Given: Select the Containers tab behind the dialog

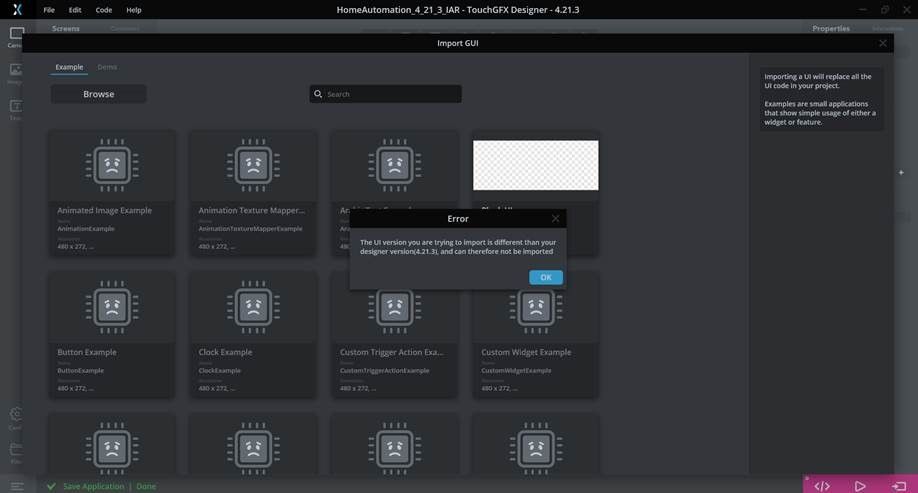Looking at the screenshot, I should pyautogui.click(x=125, y=28).
